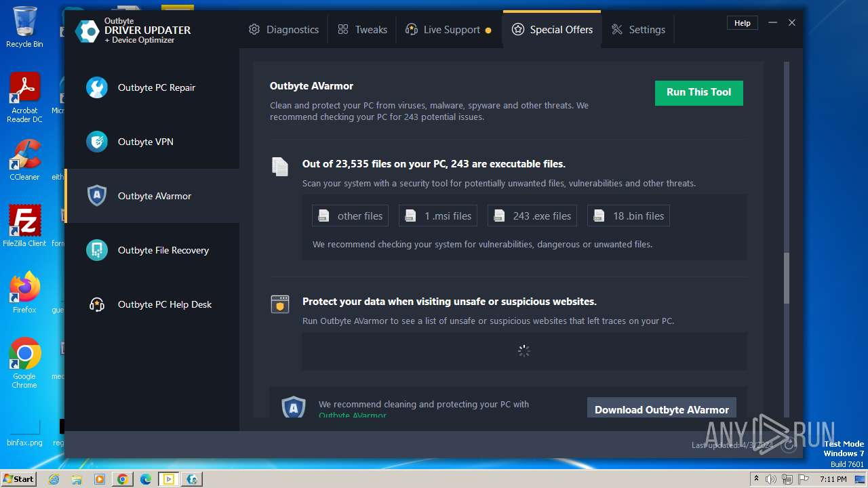The width and height of the screenshot is (868, 488).
Task: Select Google Chrome desktop shortcut
Action: [x=24, y=363]
